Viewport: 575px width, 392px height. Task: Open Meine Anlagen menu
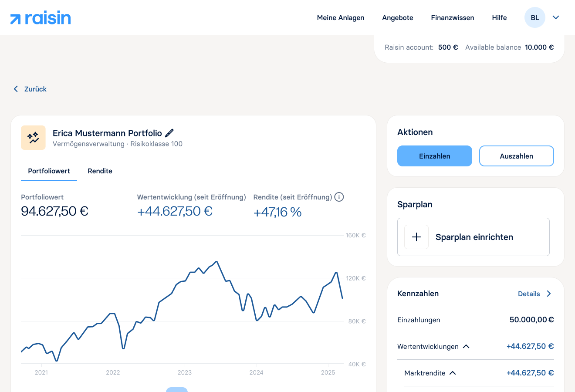341,18
